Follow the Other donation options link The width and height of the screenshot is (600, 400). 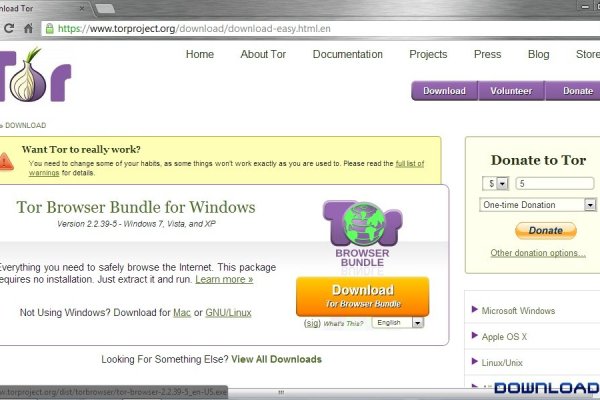537,253
